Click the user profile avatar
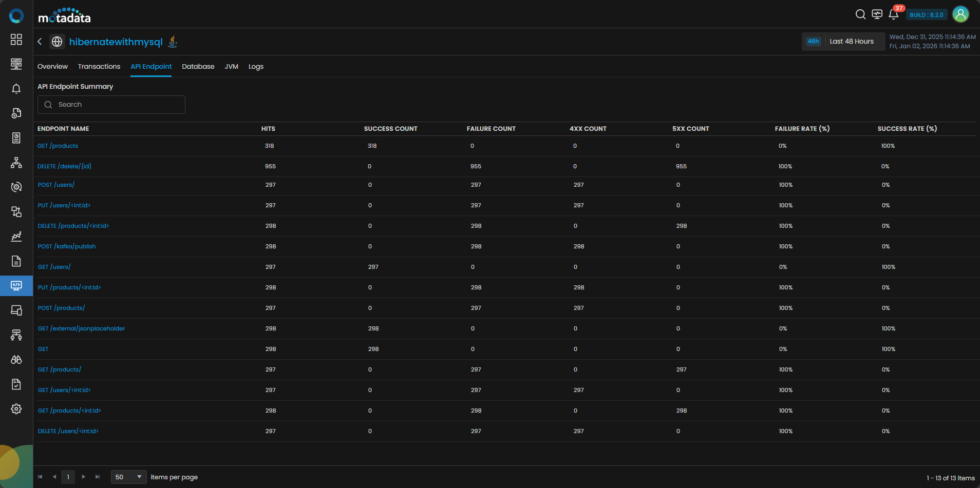Screen dimensions: 980x488 click(x=960, y=14)
